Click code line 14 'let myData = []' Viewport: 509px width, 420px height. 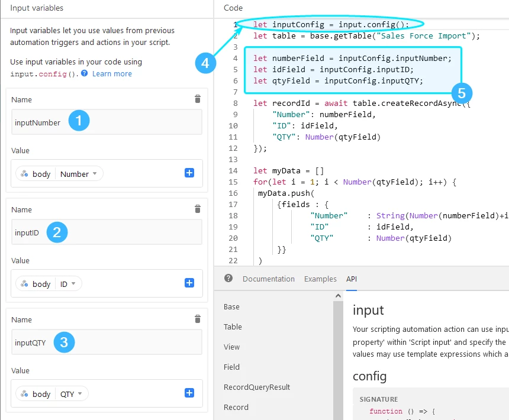289,170
